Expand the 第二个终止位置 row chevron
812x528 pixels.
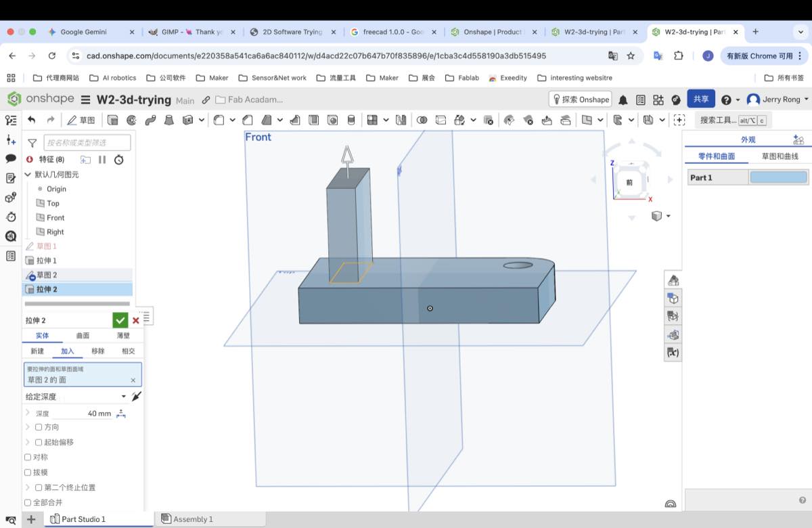coord(28,487)
